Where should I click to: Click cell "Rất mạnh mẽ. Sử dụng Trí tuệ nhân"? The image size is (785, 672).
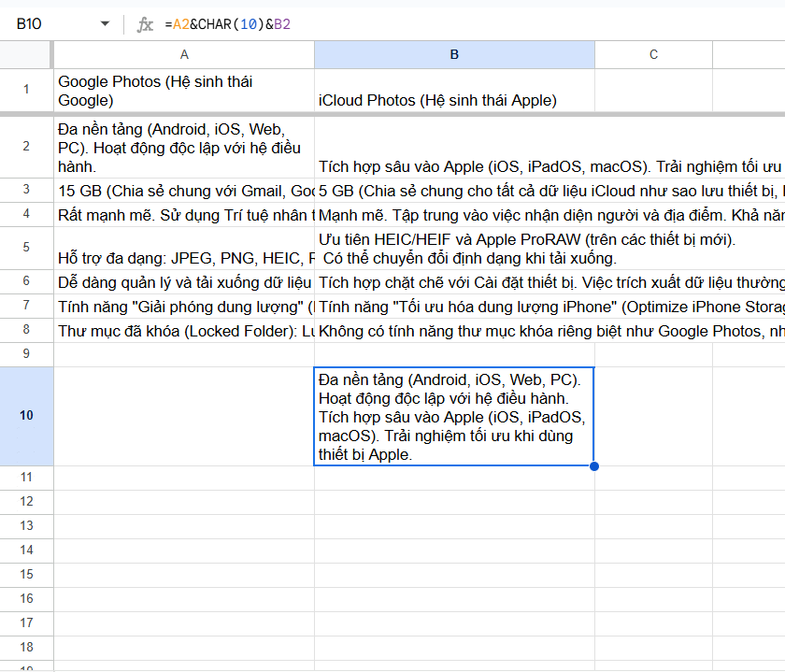click(x=184, y=215)
